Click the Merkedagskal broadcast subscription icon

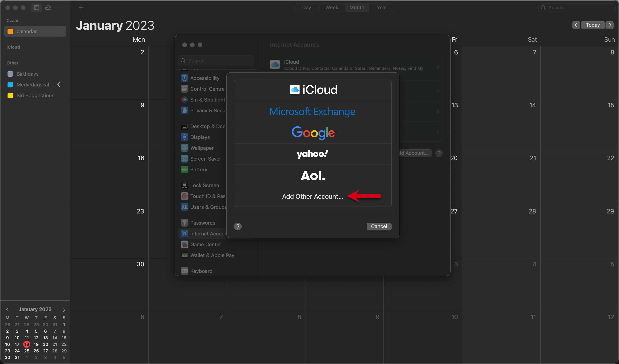[58, 85]
